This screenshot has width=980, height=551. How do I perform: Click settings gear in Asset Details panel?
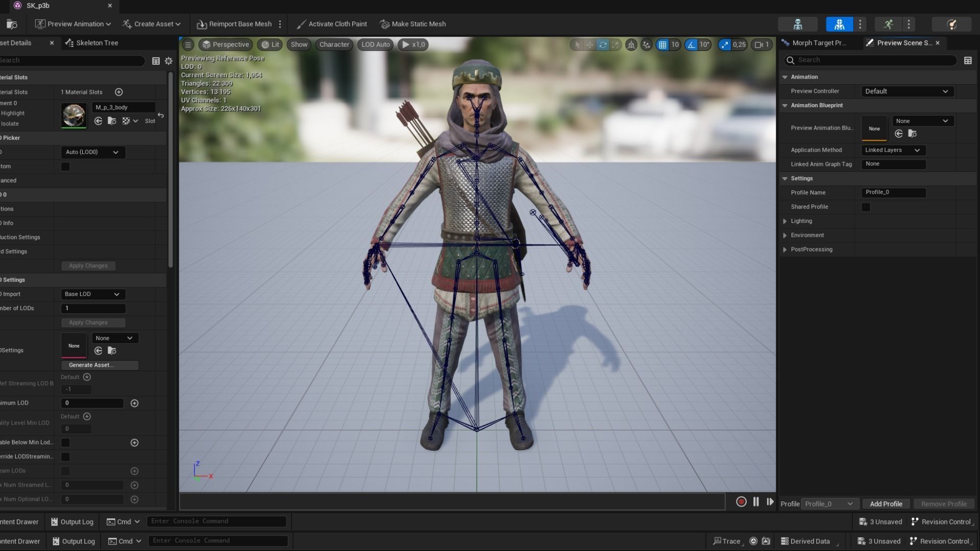coord(168,61)
